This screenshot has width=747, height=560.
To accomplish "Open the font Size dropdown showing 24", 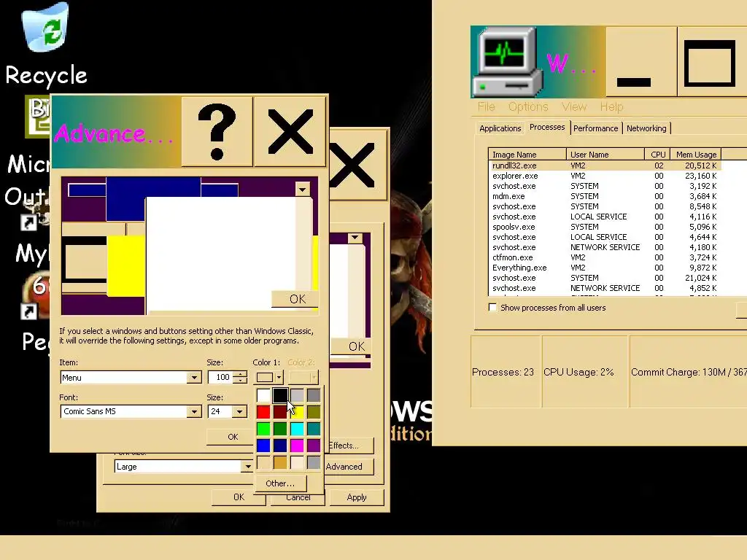I will [239, 411].
